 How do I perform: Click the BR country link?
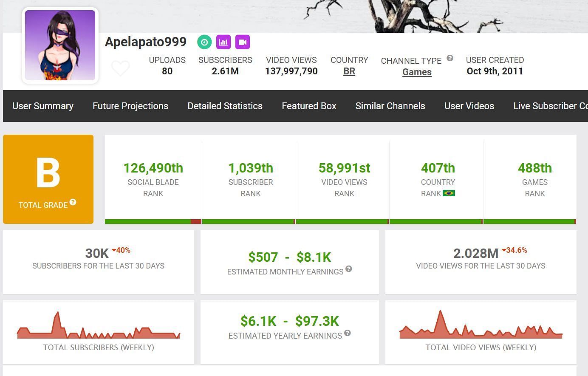tap(349, 71)
